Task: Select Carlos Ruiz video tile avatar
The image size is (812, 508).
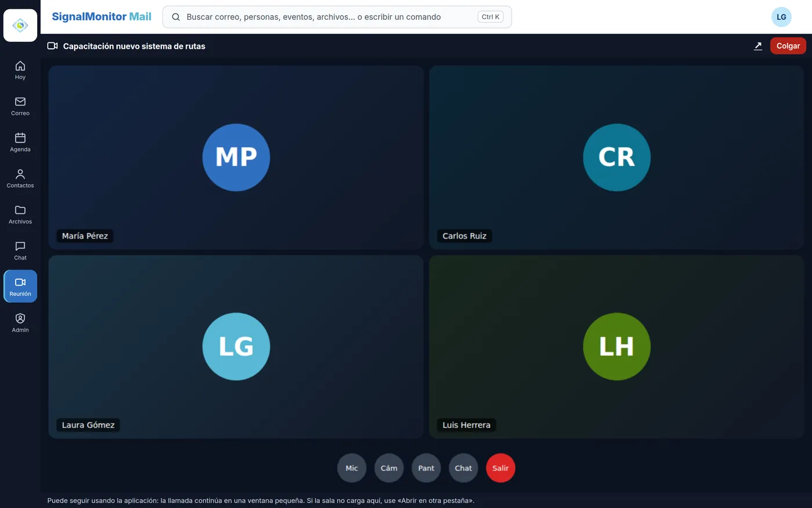Action: click(x=617, y=157)
